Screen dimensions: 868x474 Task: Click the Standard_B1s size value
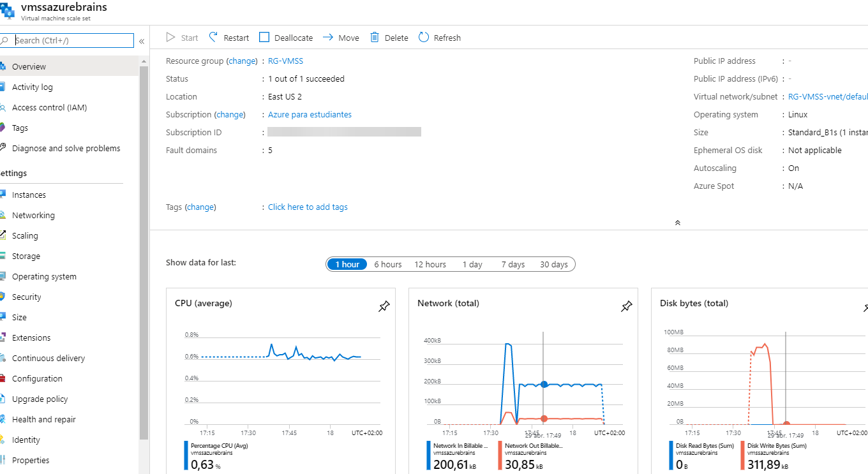(x=828, y=133)
